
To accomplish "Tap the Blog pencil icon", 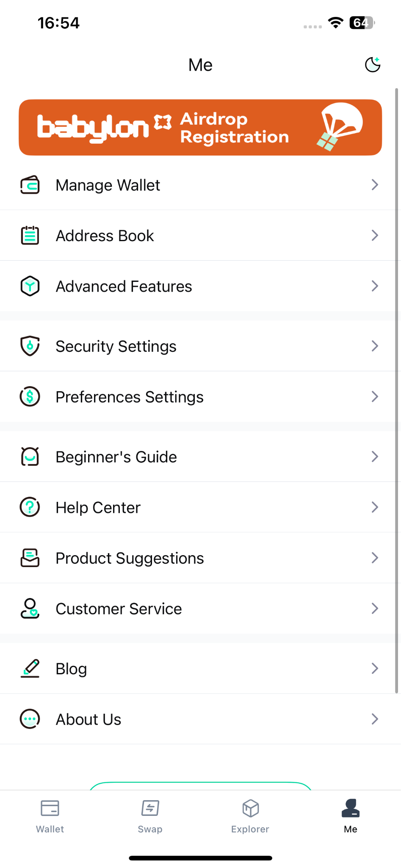I will 30,668.
